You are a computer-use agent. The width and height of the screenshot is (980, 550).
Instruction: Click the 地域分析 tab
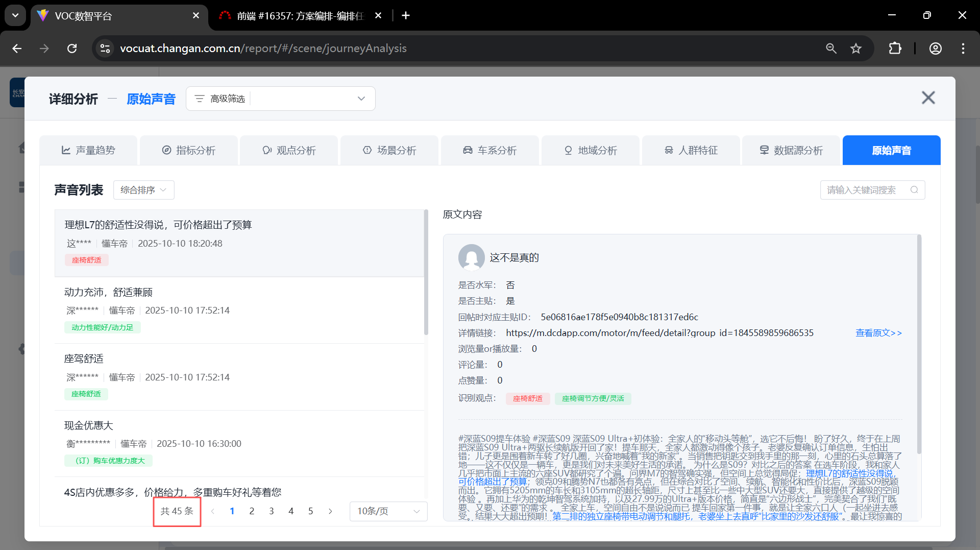point(590,150)
